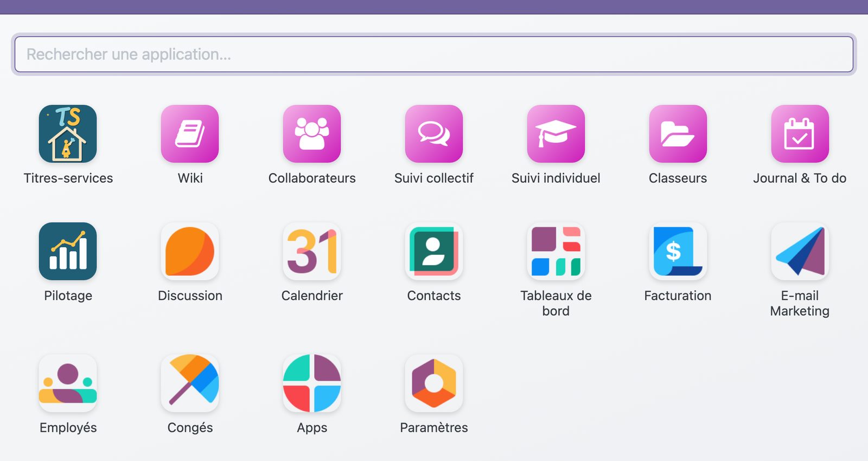
Task: Select the Employés app icon
Action: click(x=68, y=383)
